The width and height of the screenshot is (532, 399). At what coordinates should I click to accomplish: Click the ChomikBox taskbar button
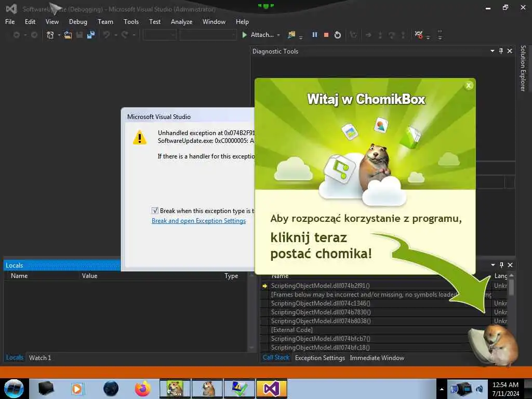175,389
